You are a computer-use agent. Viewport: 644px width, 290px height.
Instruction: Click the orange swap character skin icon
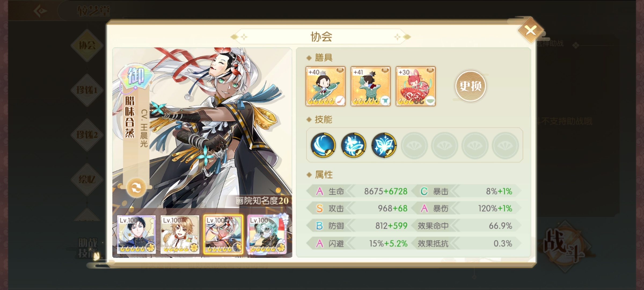click(136, 188)
